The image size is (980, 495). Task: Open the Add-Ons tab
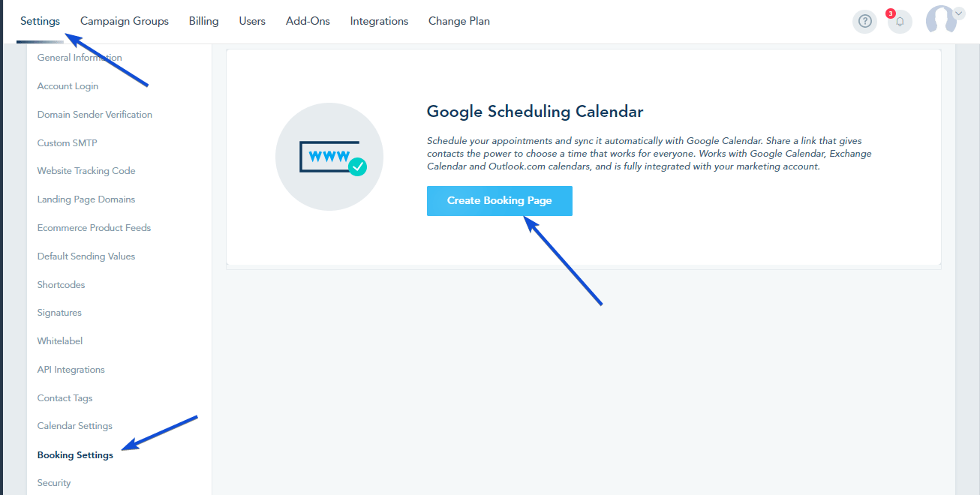point(308,21)
